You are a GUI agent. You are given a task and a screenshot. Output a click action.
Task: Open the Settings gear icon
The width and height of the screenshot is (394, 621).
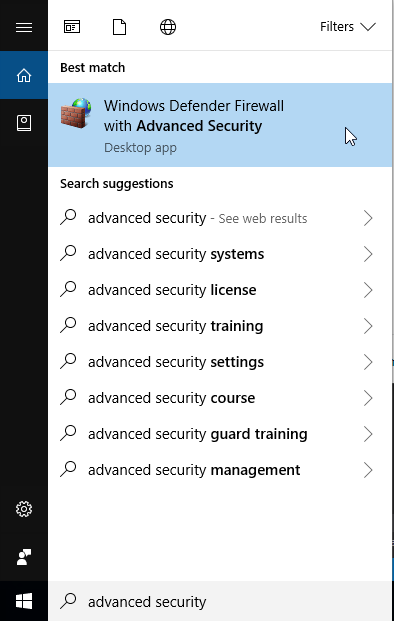click(24, 509)
